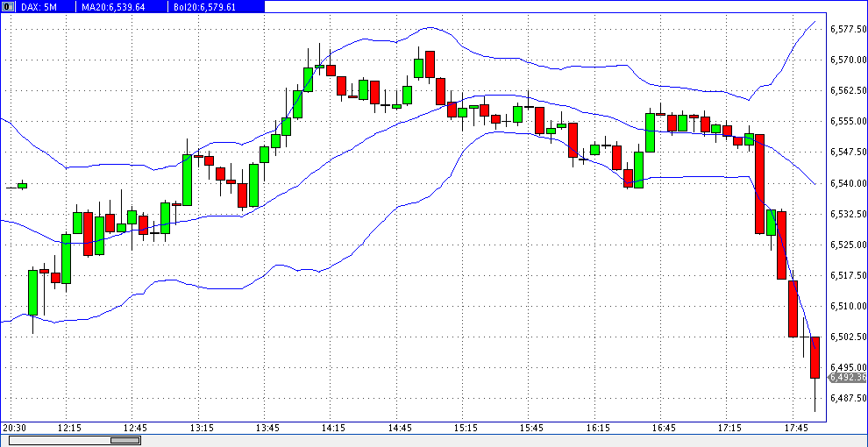Click the 17:45 time axis label
This screenshot has width=868, height=447.
pyautogui.click(x=797, y=429)
